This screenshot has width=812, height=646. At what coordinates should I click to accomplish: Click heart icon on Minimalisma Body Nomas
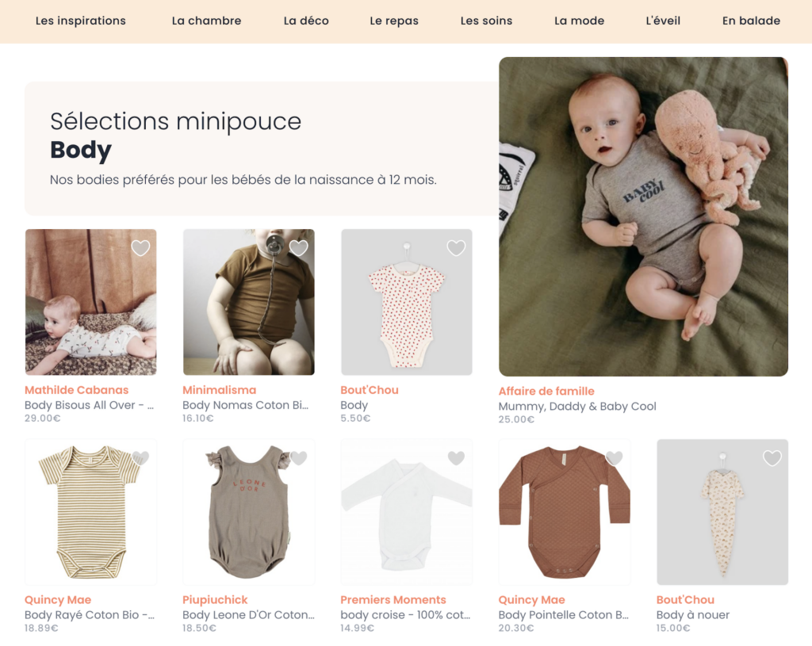(x=298, y=248)
